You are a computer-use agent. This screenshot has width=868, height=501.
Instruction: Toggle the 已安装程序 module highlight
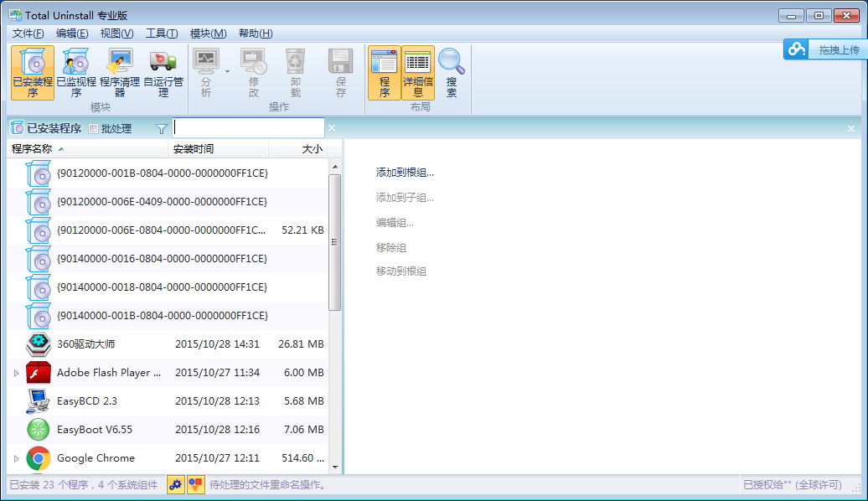point(33,73)
